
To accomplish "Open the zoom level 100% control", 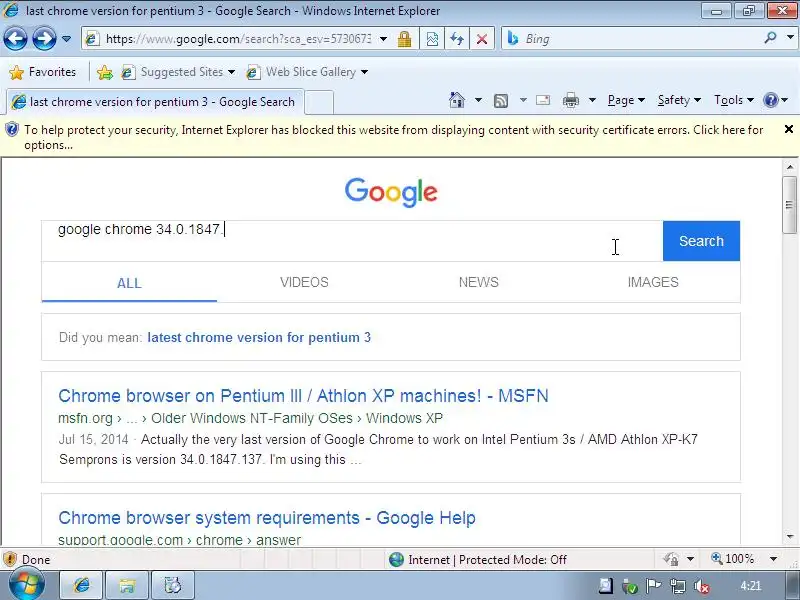I will tap(733, 559).
